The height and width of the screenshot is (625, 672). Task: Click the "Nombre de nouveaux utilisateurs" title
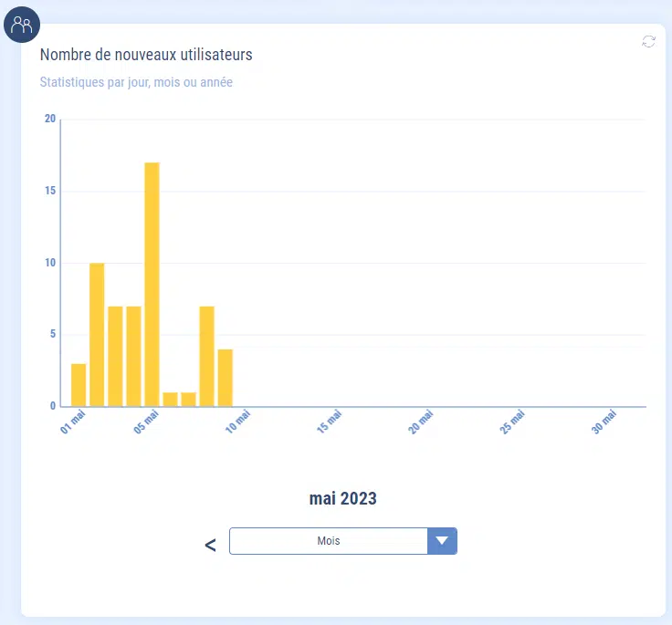coord(146,55)
